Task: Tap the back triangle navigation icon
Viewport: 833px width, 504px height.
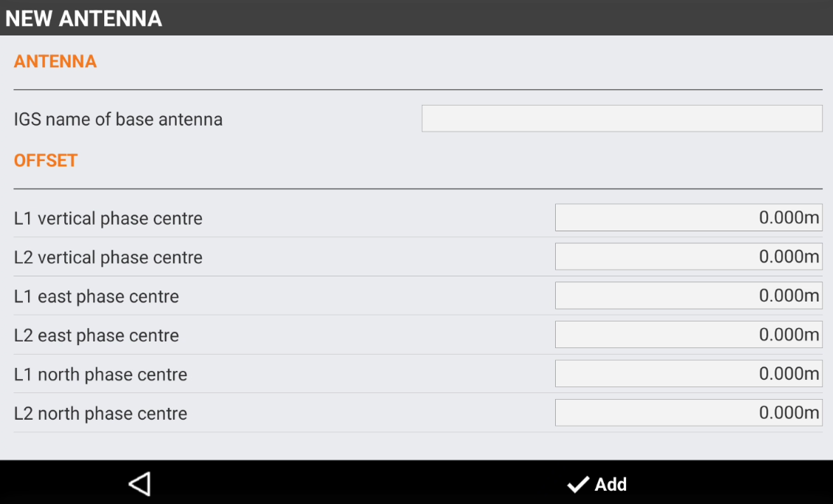Action: pos(139,484)
